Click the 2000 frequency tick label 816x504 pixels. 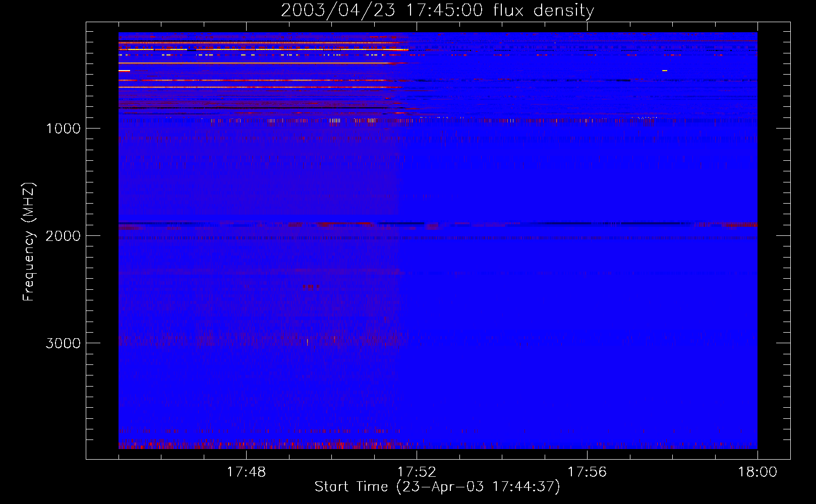pyautogui.click(x=63, y=236)
